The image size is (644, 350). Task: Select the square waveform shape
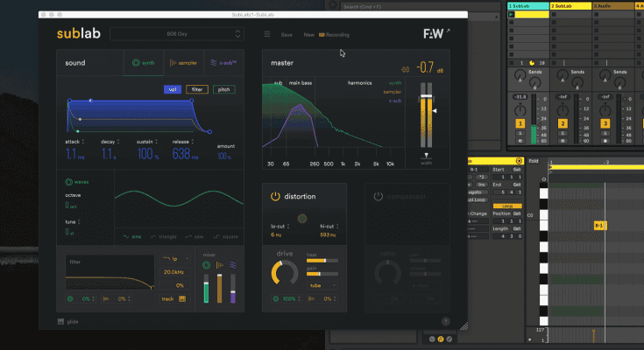click(229, 236)
